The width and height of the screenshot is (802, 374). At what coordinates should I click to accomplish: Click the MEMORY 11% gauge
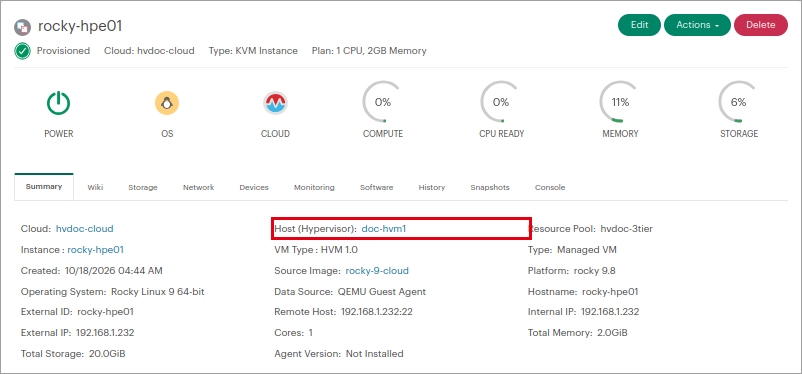pos(620,102)
